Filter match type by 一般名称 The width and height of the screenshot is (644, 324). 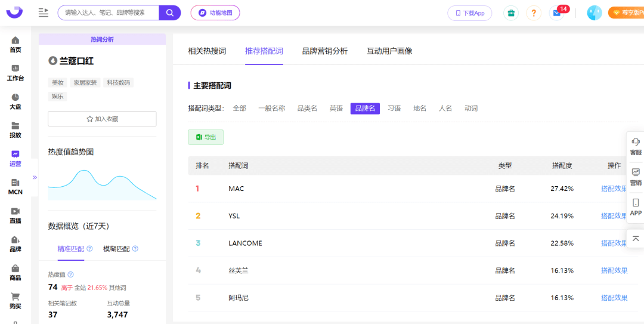271,109
